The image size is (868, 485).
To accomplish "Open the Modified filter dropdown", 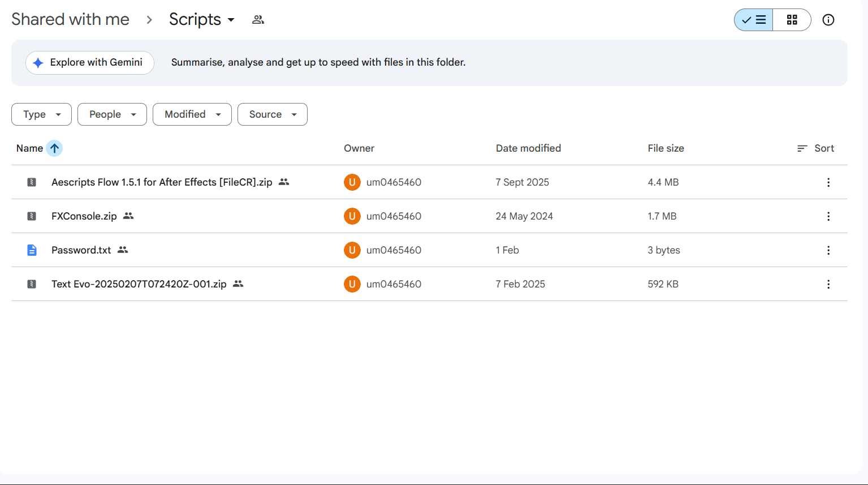I will coord(192,114).
